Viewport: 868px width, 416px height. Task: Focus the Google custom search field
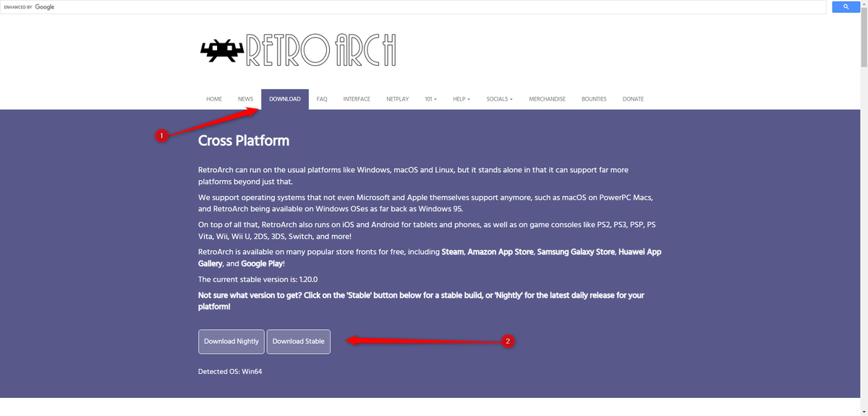pos(413,7)
